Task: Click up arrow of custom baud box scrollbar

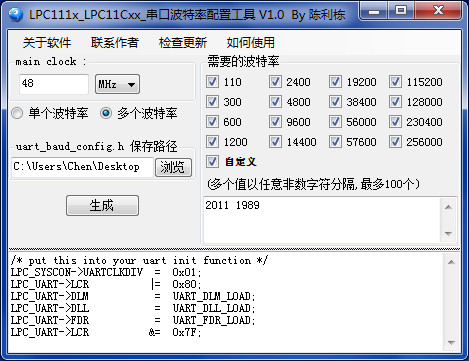Action: coord(448,207)
